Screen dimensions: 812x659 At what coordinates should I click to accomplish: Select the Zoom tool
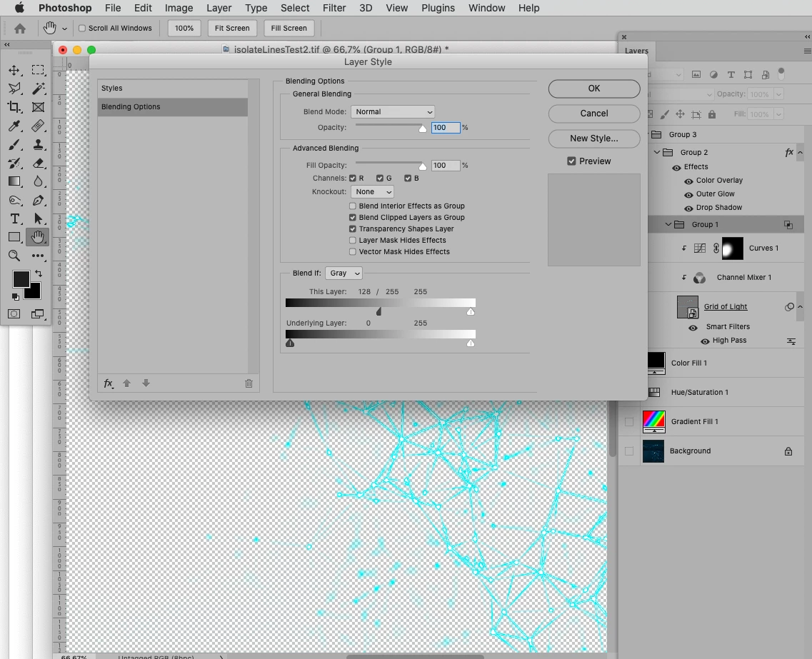(14, 256)
